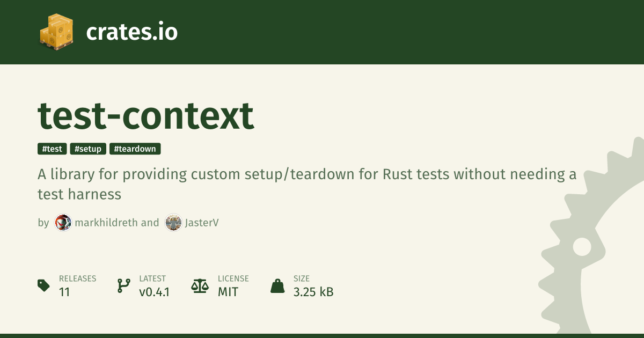Open markhildreth author name
This screenshot has height=338, width=644.
coord(106,223)
